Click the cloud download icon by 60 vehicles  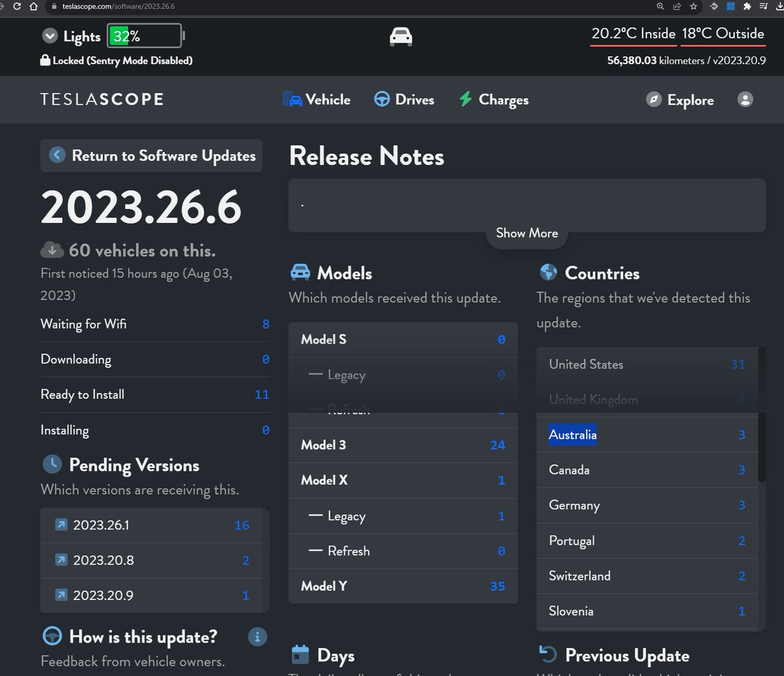[52, 250]
